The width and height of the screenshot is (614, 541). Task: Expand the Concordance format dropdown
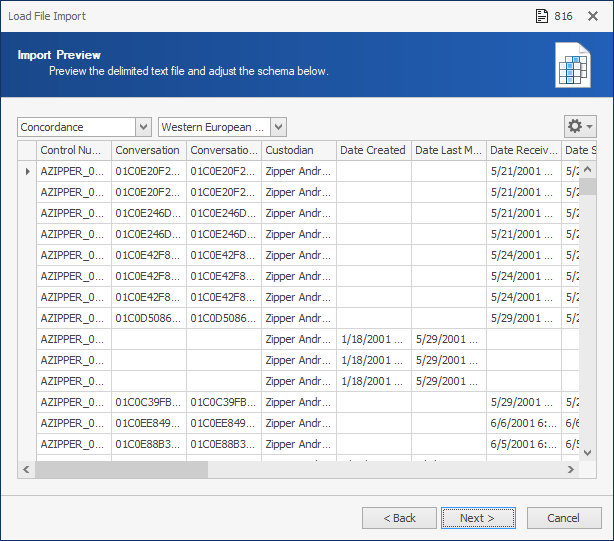pyautogui.click(x=143, y=127)
